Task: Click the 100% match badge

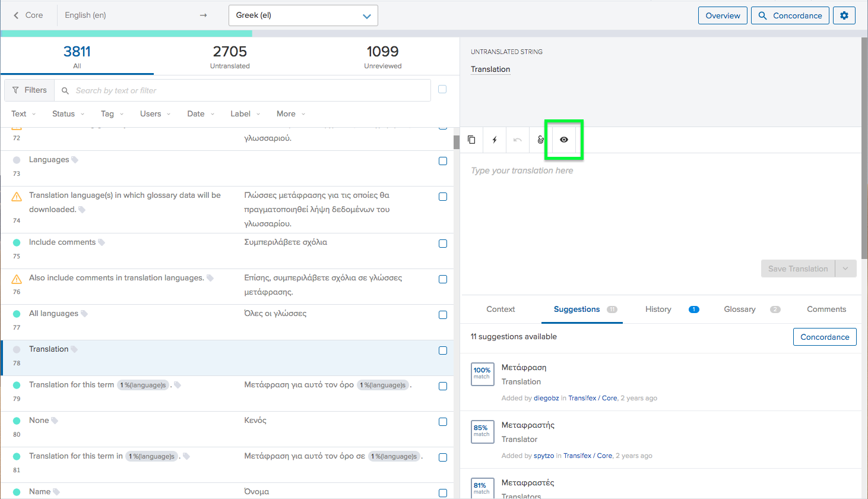Action: click(x=482, y=374)
